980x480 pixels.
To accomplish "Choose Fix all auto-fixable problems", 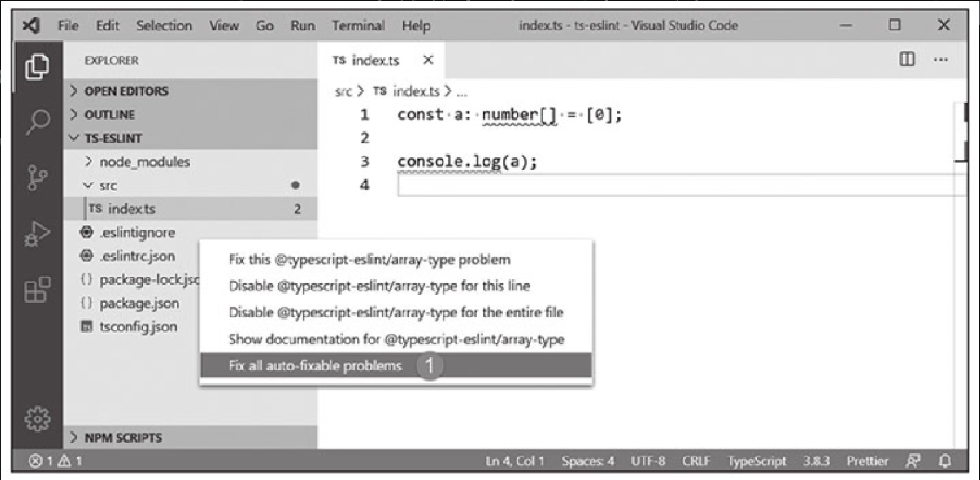I will click(396, 365).
